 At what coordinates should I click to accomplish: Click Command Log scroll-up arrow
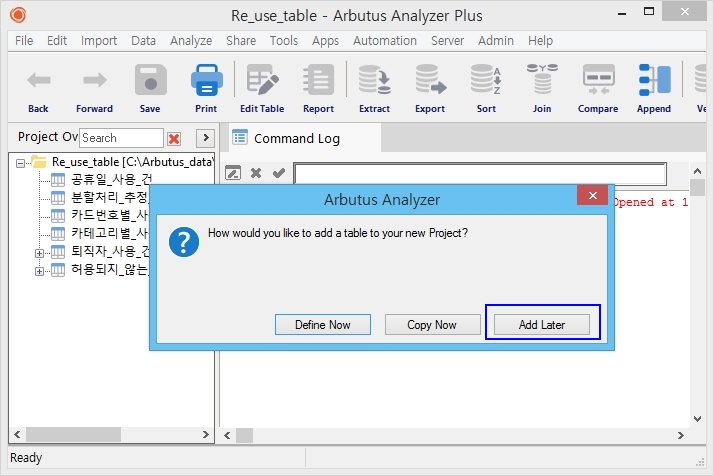[697, 171]
